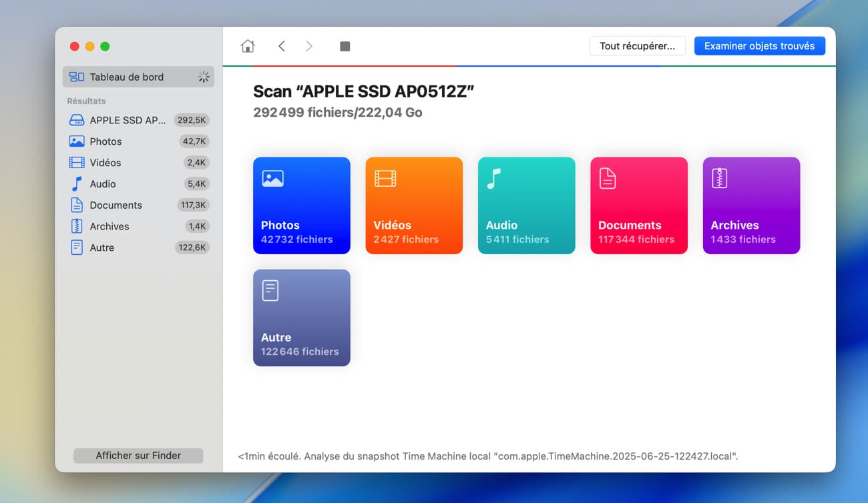
Task: Click the film icon on Vidéos card
Action: coord(385,178)
